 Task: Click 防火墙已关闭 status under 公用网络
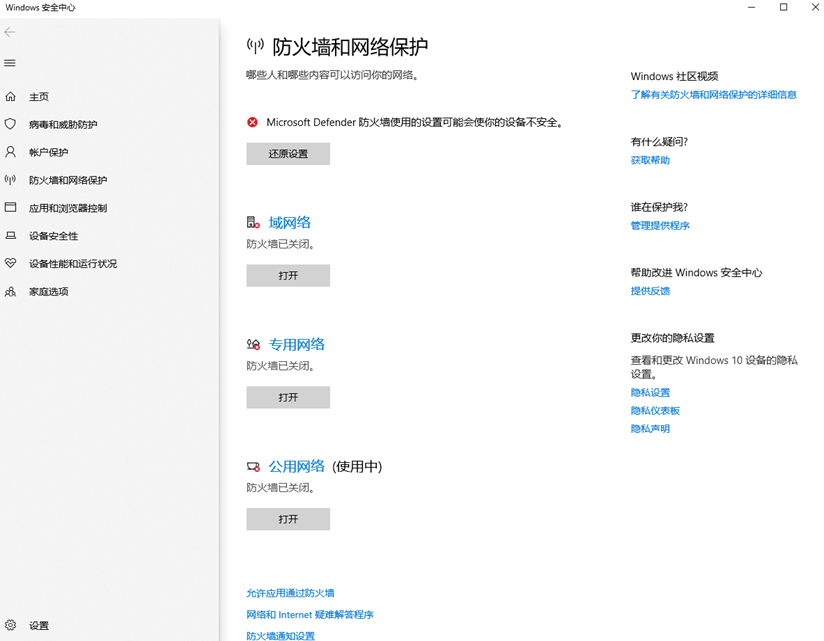[281, 488]
